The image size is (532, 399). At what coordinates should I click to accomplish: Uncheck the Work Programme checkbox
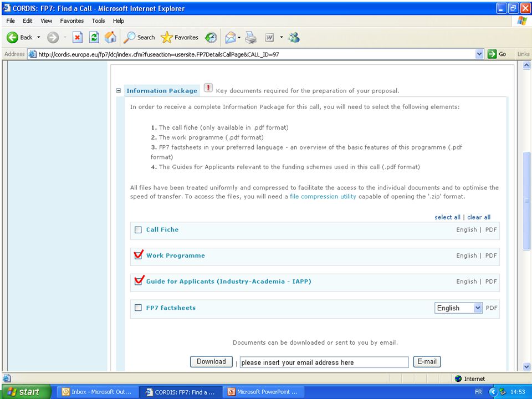click(x=138, y=255)
